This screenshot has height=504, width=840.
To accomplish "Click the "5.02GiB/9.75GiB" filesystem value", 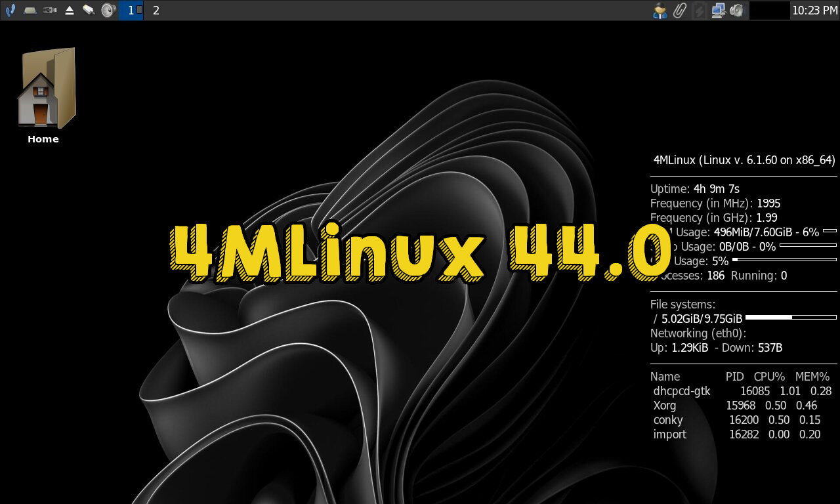I will (702, 319).
